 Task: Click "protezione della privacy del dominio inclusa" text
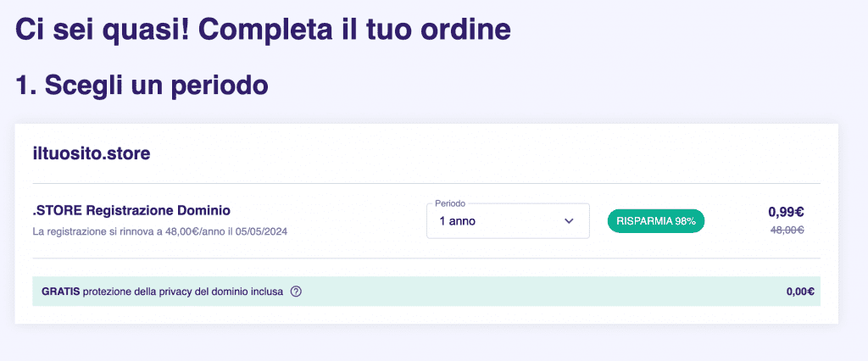[183, 292]
